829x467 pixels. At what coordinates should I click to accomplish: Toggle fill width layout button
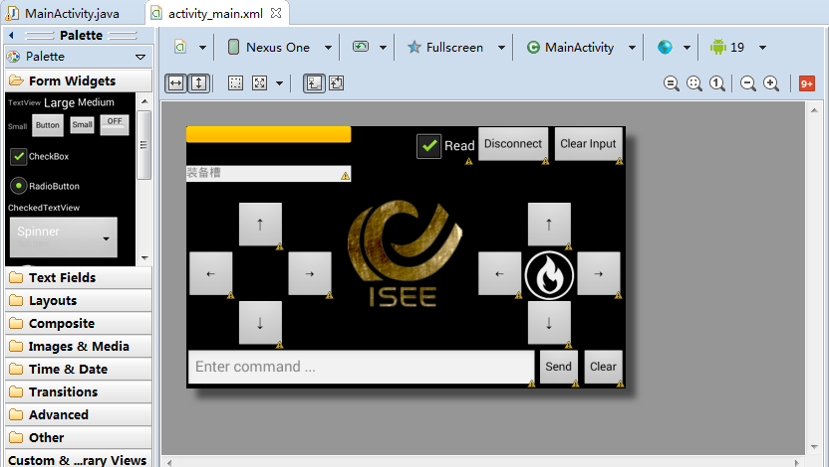point(176,84)
